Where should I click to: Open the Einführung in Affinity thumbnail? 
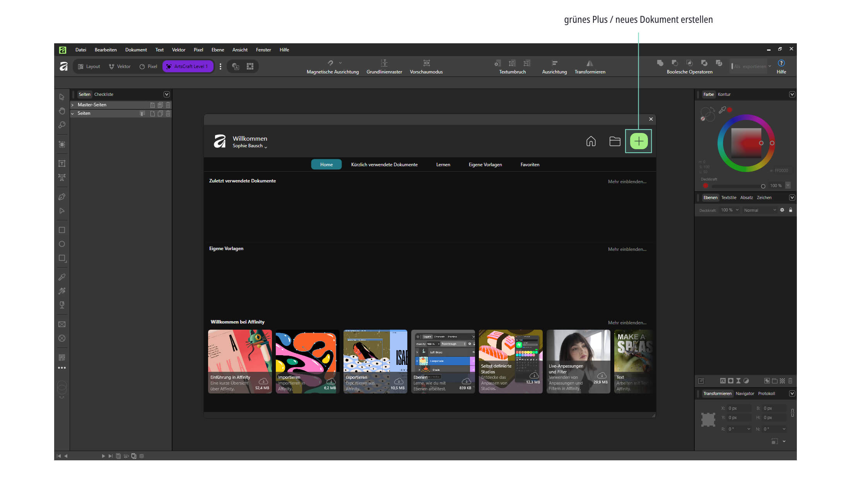[240, 361]
